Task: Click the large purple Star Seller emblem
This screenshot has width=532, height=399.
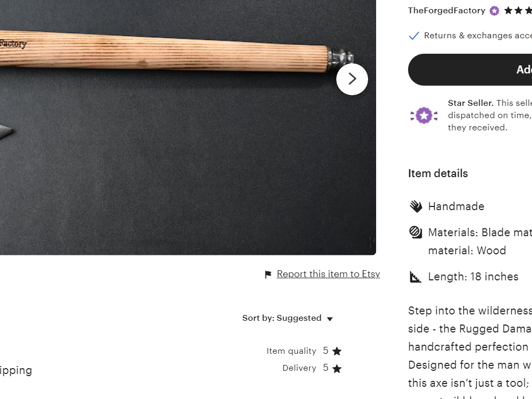Action: click(x=424, y=115)
